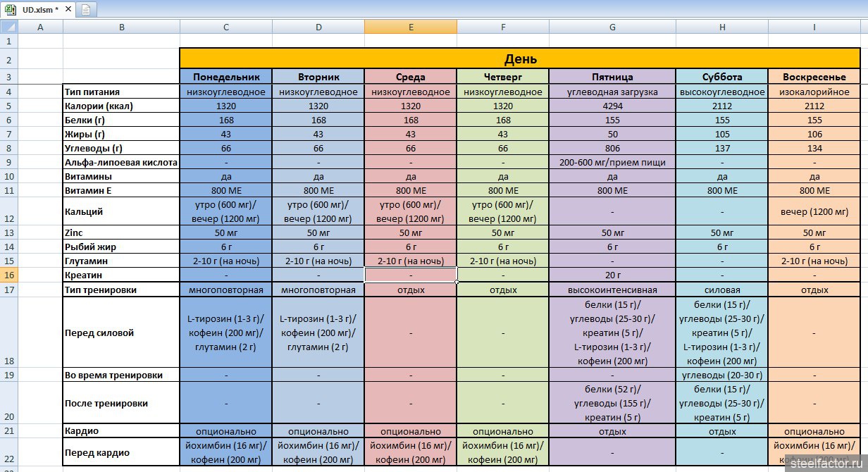Select the Sunday fats cell '106'
This screenshot has height=472, width=868.
[x=814, y=134]
